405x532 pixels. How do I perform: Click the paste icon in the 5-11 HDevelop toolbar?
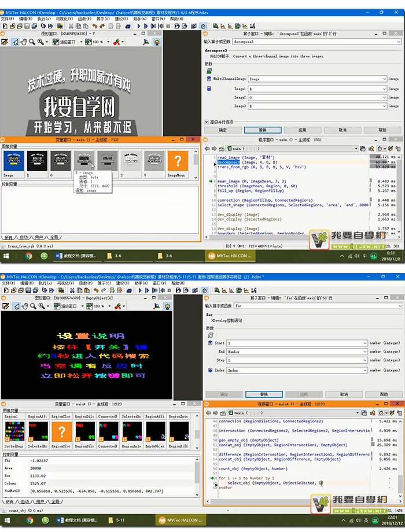(87, 290)
